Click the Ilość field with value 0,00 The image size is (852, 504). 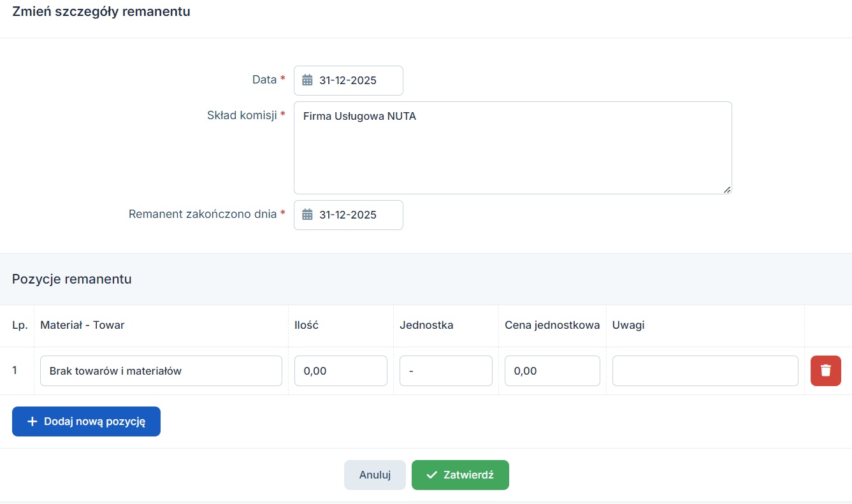[340, 371]
